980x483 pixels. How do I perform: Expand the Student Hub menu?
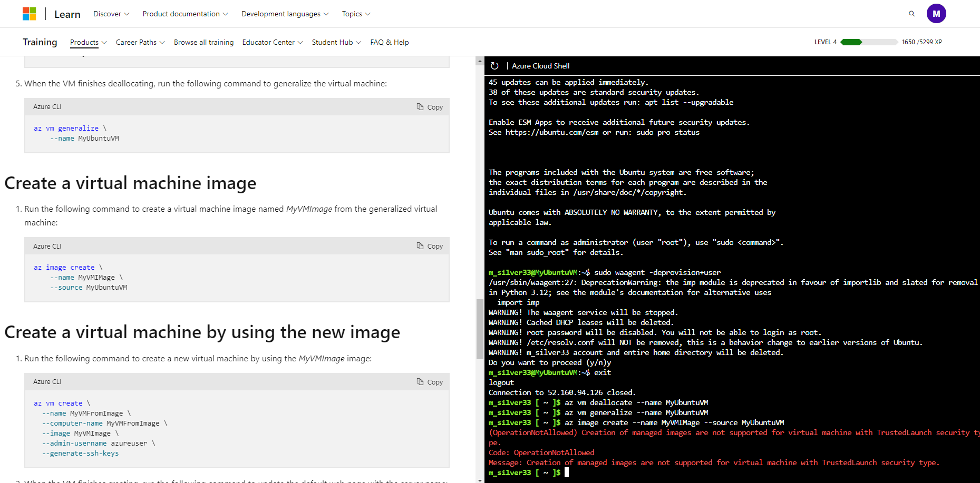coord(336,42)
